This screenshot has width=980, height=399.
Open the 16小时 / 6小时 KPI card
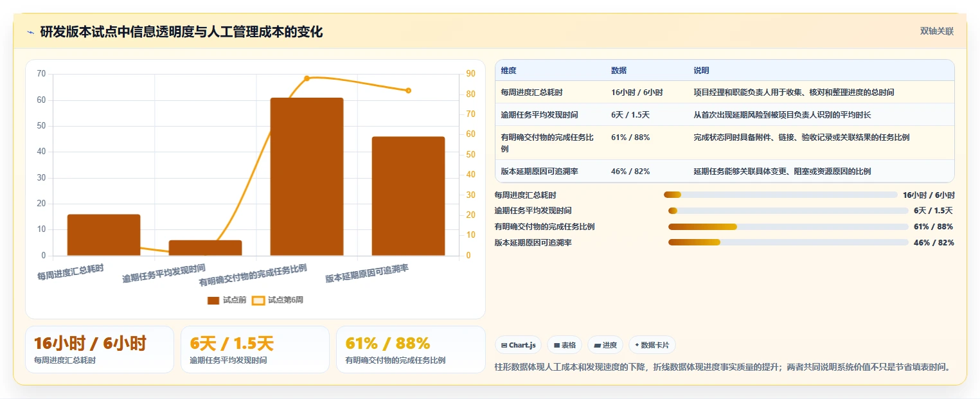(x=100, y=350)
